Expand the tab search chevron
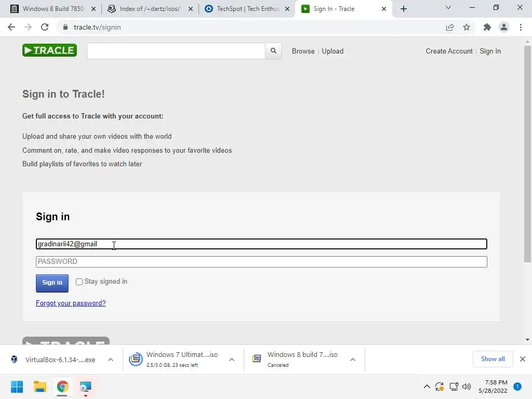532x399 pixels. click(x=448, y=7)
